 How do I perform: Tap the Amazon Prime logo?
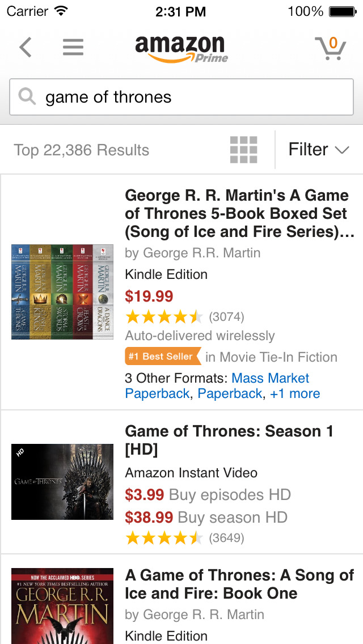click(x=181, y=49)
